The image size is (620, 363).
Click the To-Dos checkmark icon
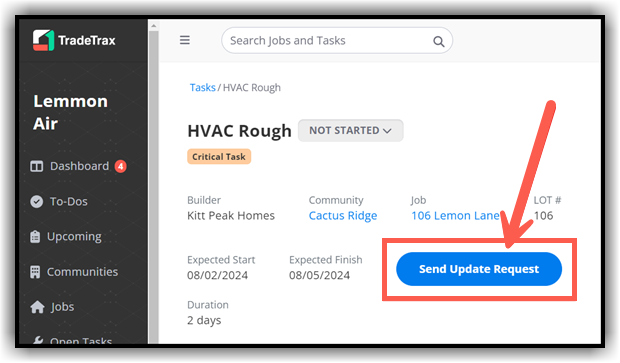pos(36,202)
